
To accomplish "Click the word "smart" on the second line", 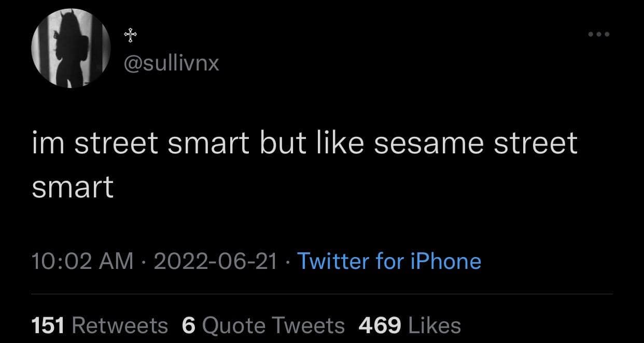I will 73,187.
